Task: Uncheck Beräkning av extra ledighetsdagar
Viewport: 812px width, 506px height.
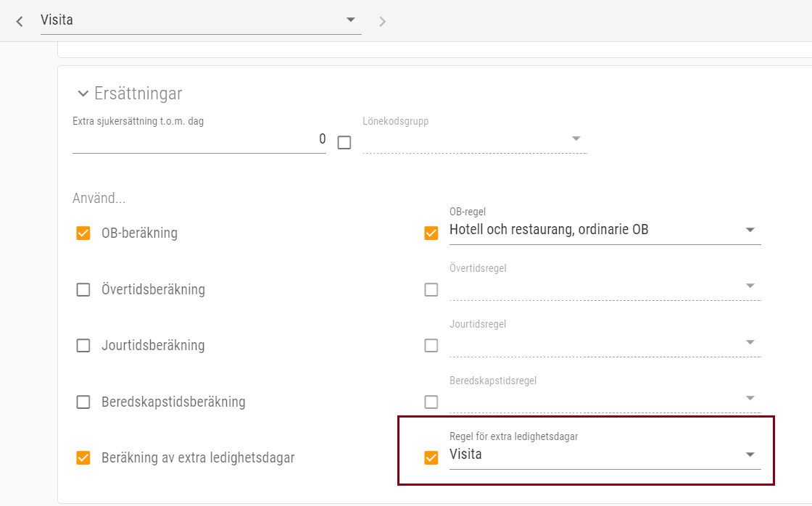Action: tap(83, 458)
